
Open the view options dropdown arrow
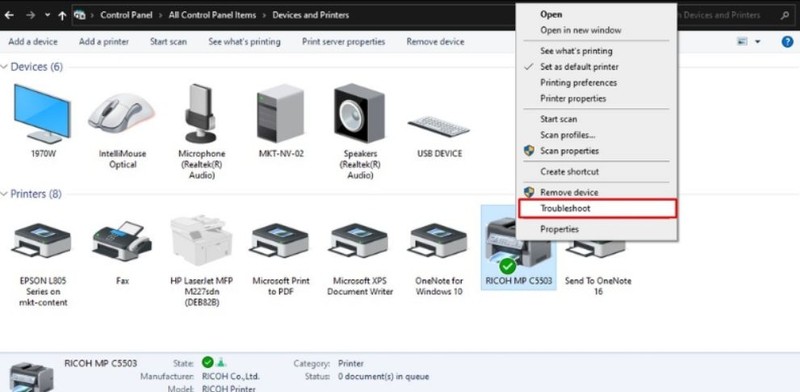(x=757, y=42)
